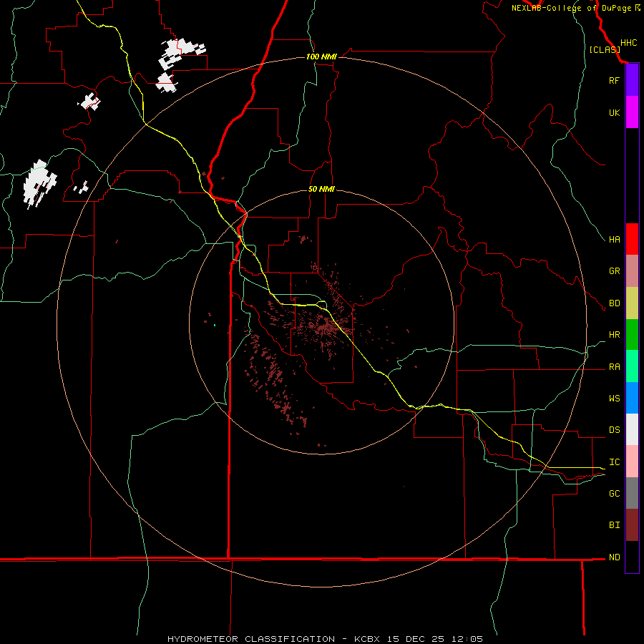This screenshot has width=644, height=644.
Task: Click the 'HHC' product label
Action: [628, 43]
